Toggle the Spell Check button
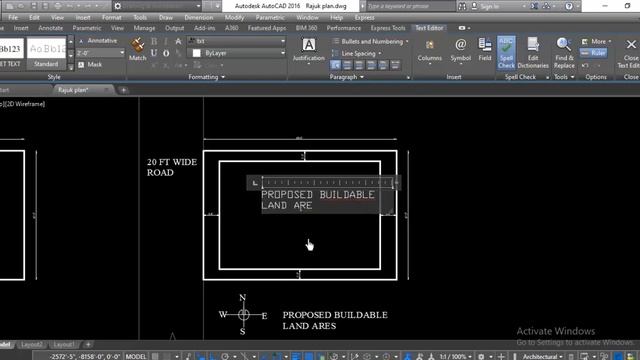Screen dimensions: 640x360 point(506,53)
